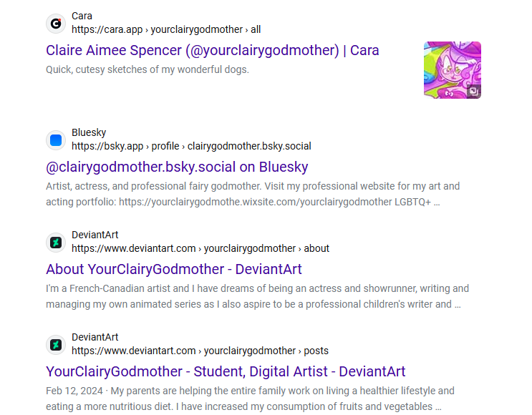Image resolution: width=532 pixels, height=415 pixels.
Task: Click the DeviantArt favicon on the About result
Action: (x=56, y=242)
